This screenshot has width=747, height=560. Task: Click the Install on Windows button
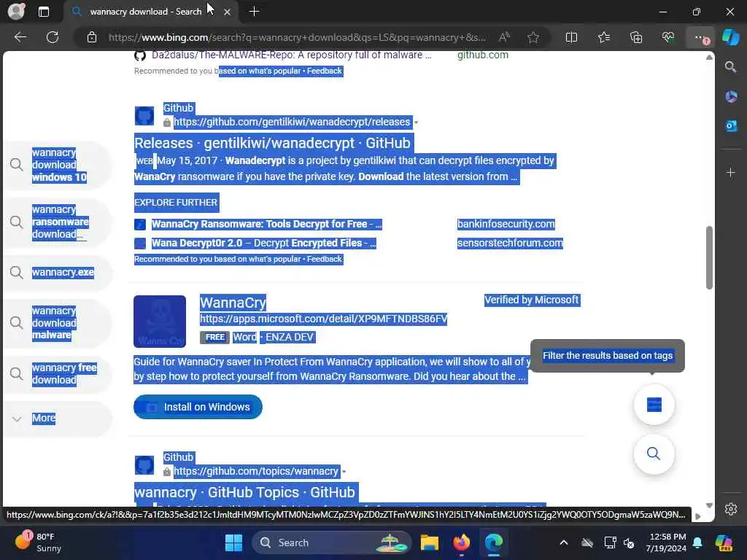(198, 407)
